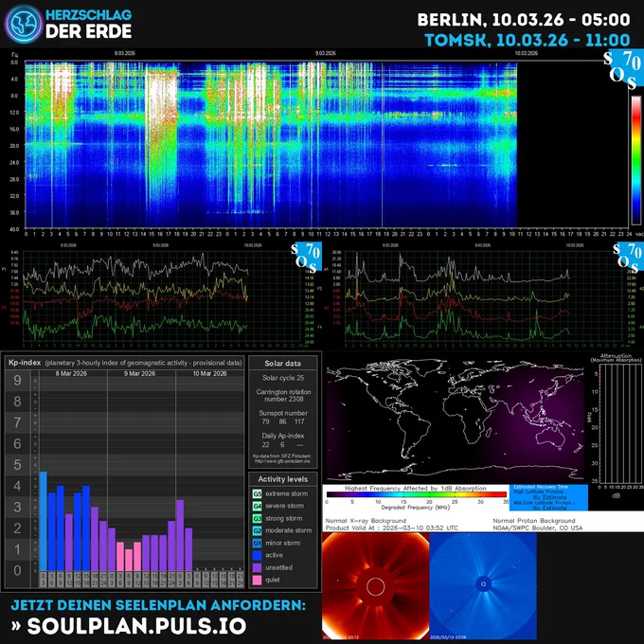Open the blue solar coronagraph image
644x644 pixels.
483,586
